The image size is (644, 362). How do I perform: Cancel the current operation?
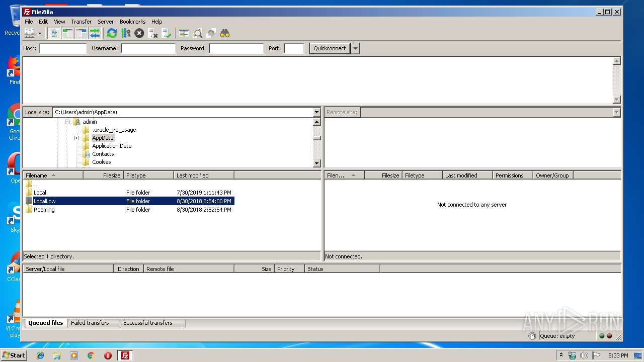(x=139, y=33)
